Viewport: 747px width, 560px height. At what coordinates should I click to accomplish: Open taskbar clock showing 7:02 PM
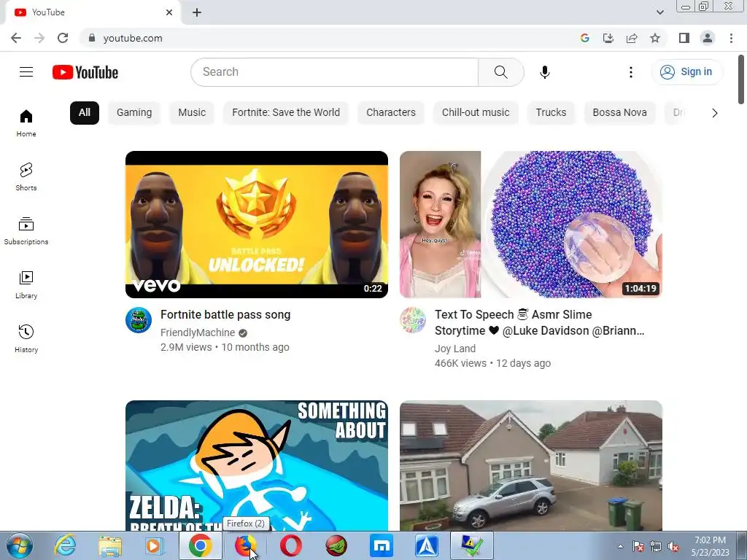[x=711, y=546]
